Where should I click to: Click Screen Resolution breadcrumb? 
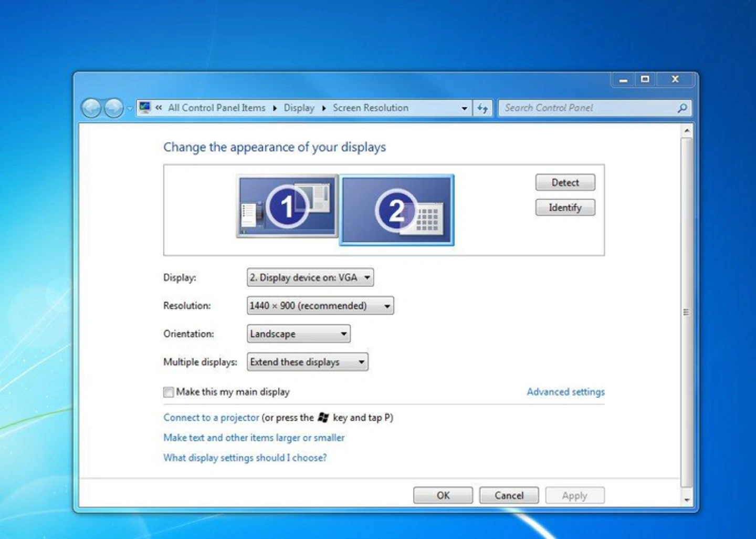[x=370, y=108]
